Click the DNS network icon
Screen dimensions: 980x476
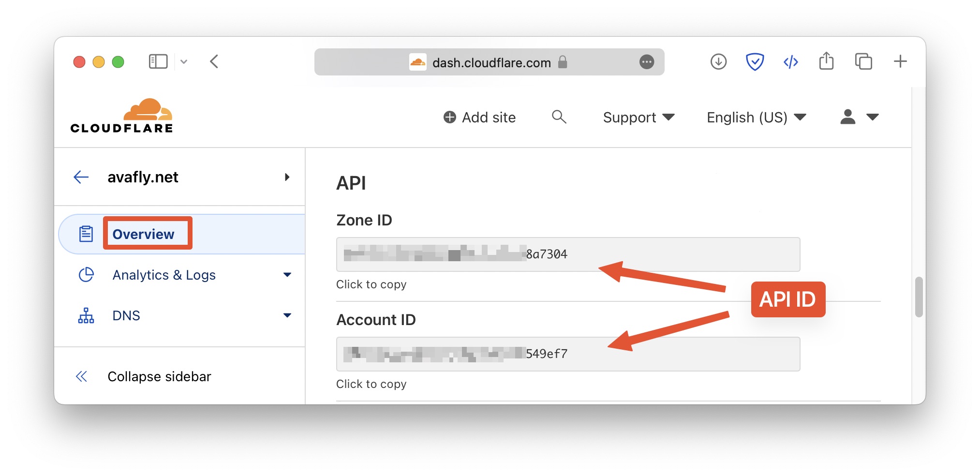click(86, 315)
